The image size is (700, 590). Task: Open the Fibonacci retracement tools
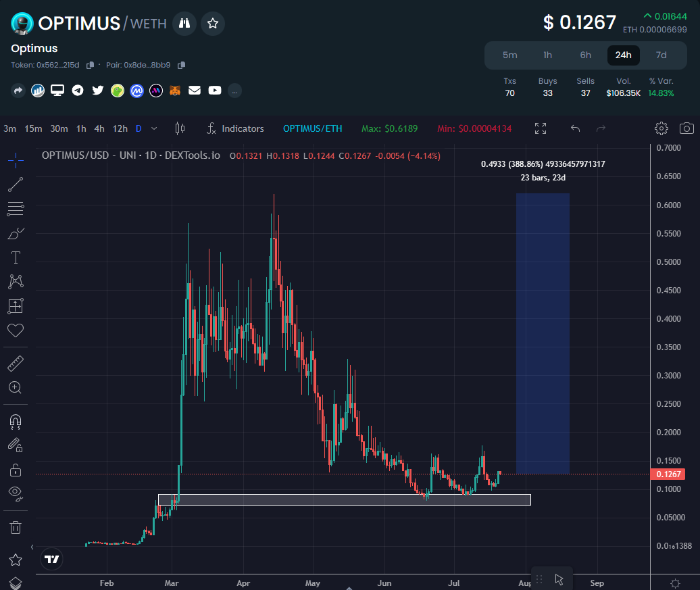[x=16, y=209]
